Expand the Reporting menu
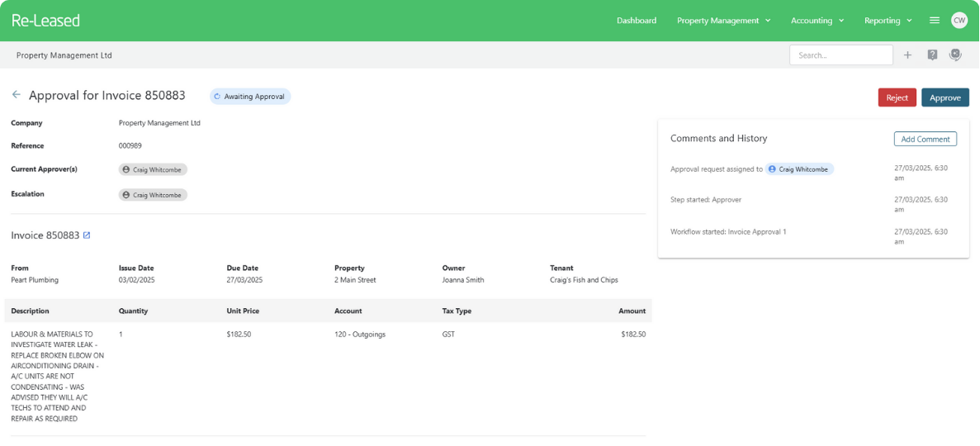 (x=888, y=21)
